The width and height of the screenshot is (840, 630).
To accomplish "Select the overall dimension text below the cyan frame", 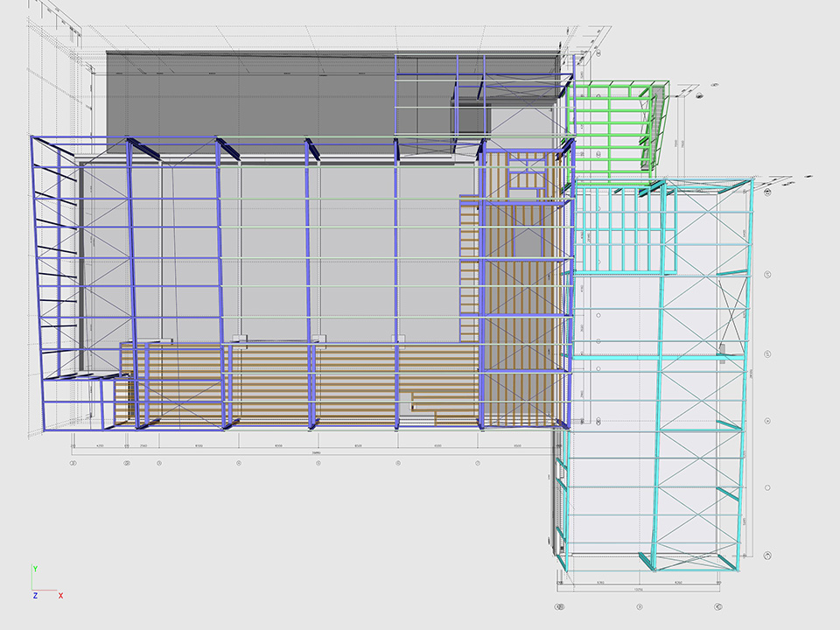I will click(x=640, y=590).
